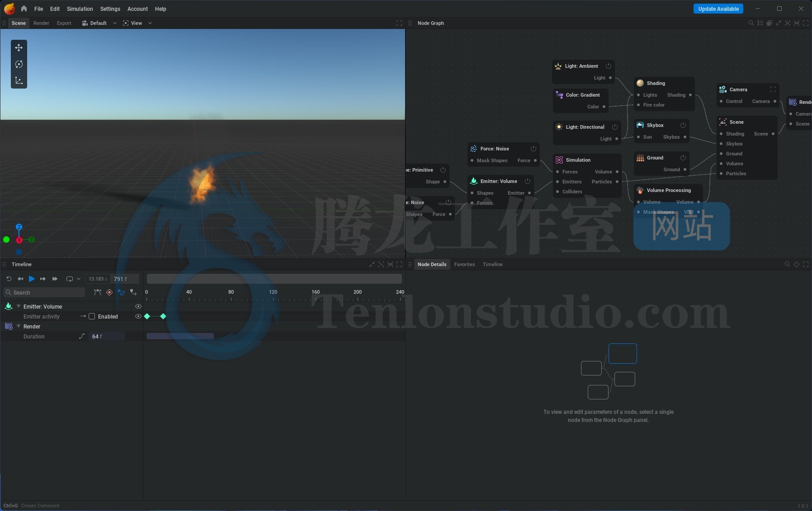Click the keyframe diamond icon in Node Details

pos(797,264)
